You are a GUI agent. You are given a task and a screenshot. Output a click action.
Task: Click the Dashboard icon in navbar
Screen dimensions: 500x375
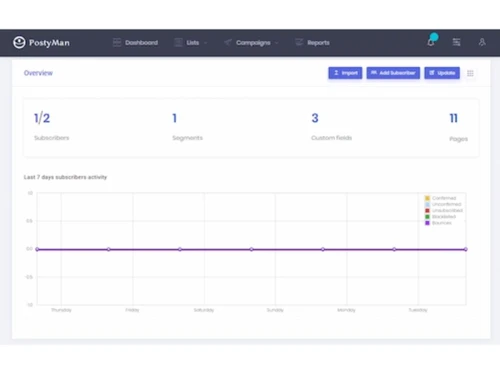click(x=117, y=42)
